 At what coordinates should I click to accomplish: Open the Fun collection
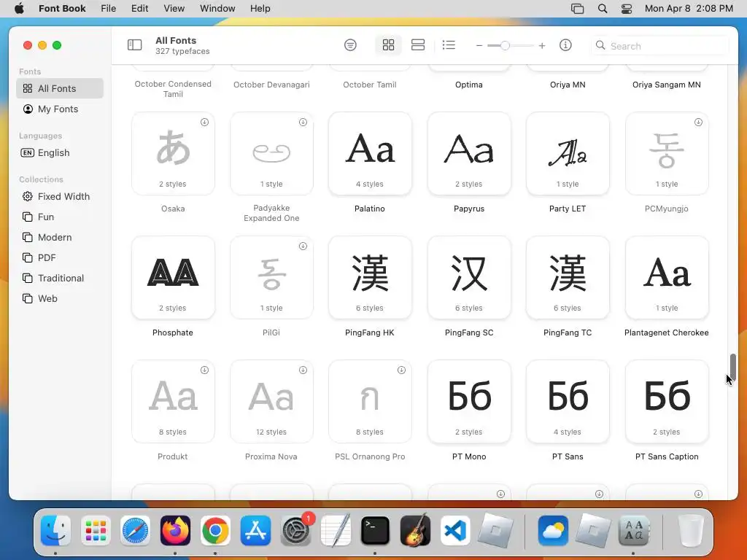tap(60, 217)
